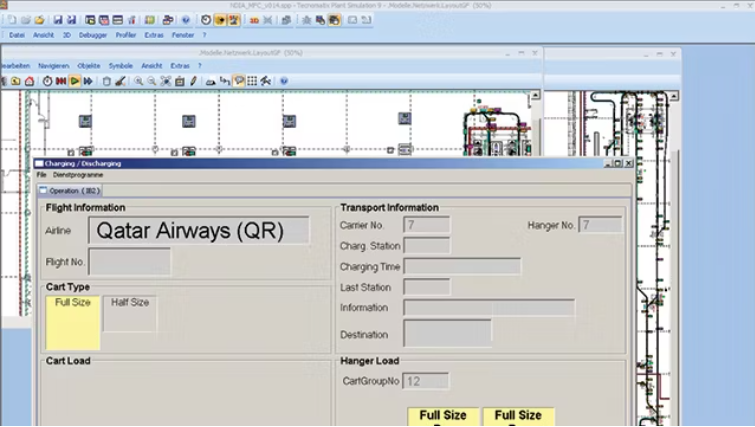Select the Half Size cart type
This screenshot has height=427, width=755.
[130, 314]
